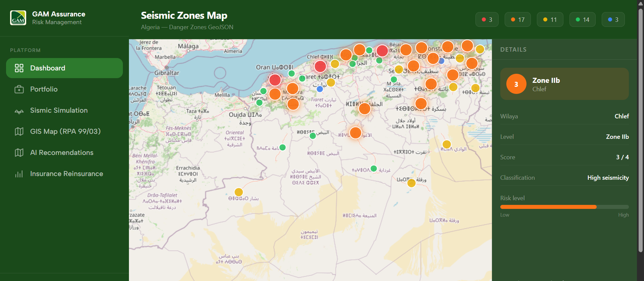This screenshot has height=281, width=644.
Task: Click the "High seismicity" classification value
Action: click(x=608, y=178)
